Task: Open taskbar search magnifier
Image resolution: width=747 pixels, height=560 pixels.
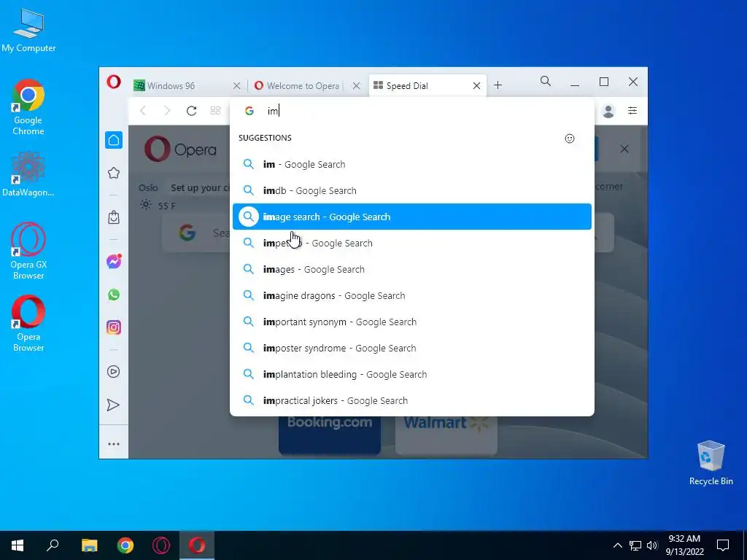Action: [x=53, y=545]
